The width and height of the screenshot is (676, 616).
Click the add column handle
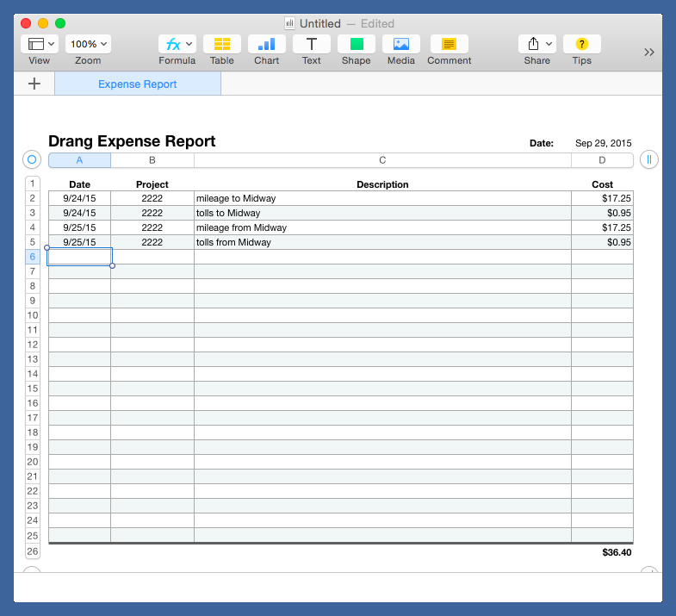[649, 159]
